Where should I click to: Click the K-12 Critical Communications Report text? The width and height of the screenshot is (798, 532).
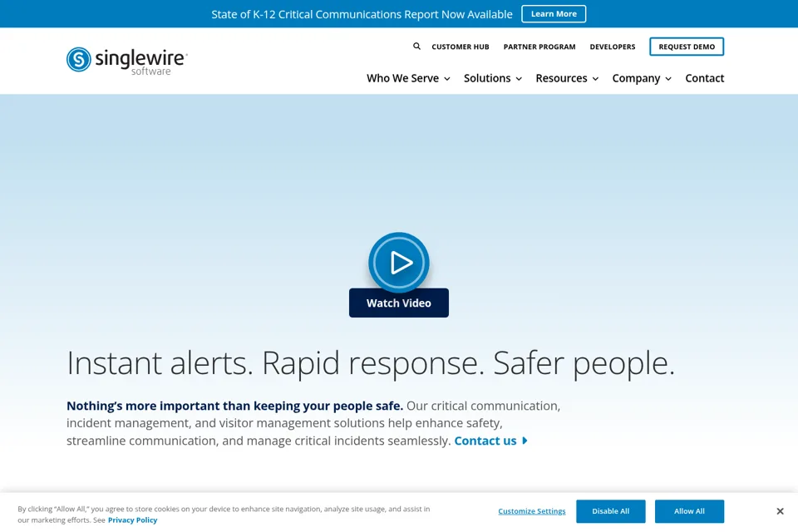coord(362,14)
